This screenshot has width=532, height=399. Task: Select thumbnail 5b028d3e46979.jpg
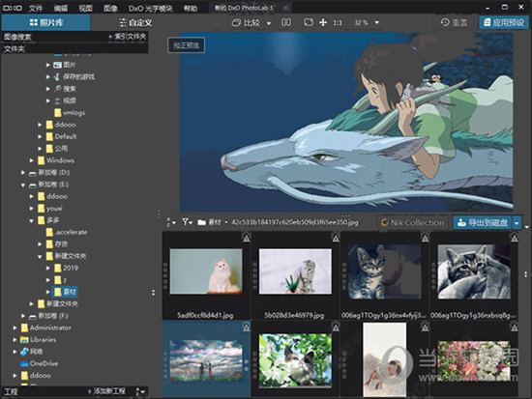(x=295, y=271)
